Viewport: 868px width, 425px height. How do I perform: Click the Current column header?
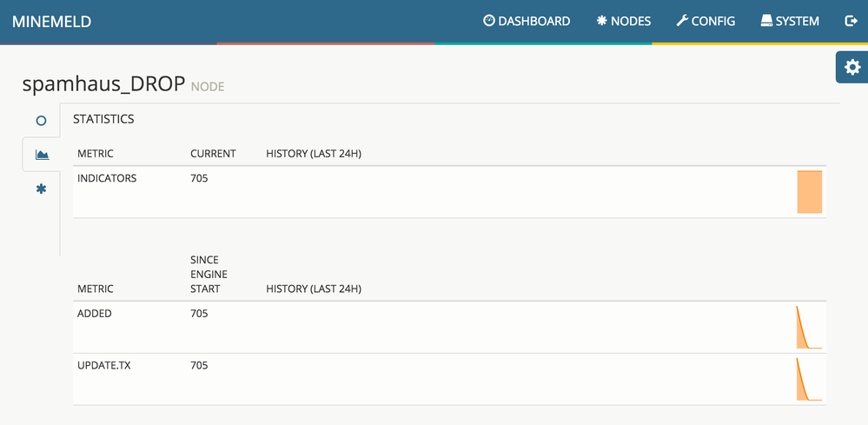[x=213, y=154]
